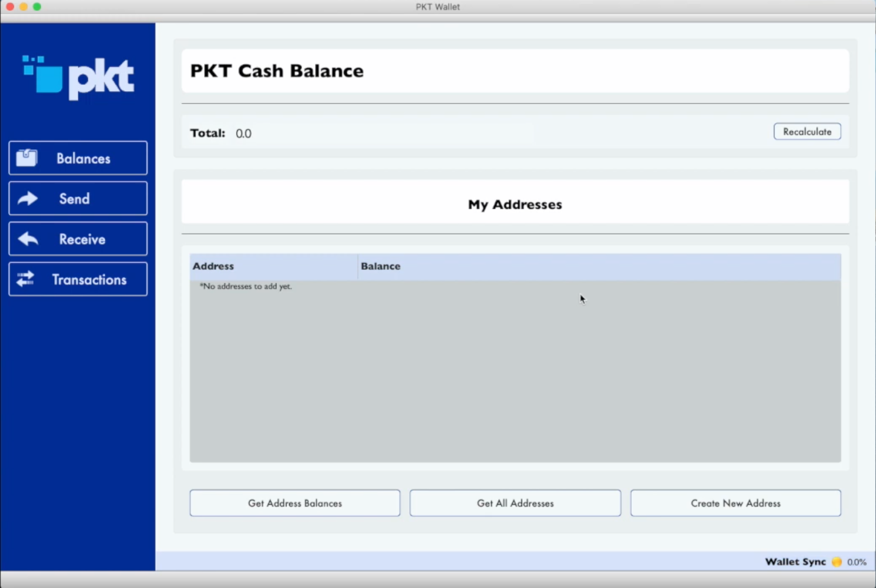Click the pkt logo in the sidebar
876x588 pixels.
click(x=78, y=78)
